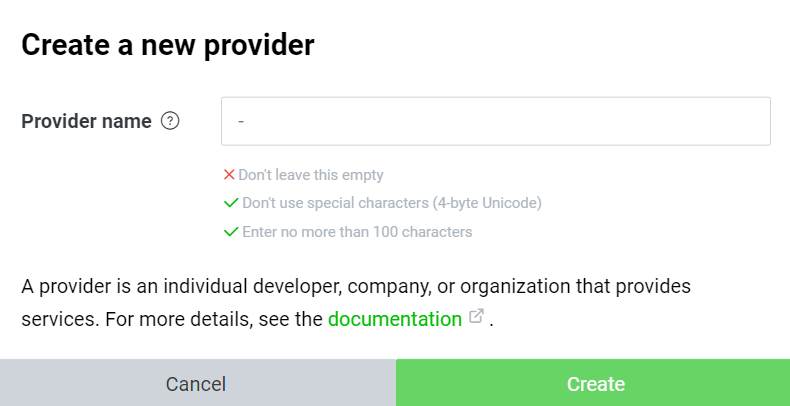Click the help question mark icon
The height and width of the screenshot is (406, 790).
pyautogui.click(x=170, y=121)
